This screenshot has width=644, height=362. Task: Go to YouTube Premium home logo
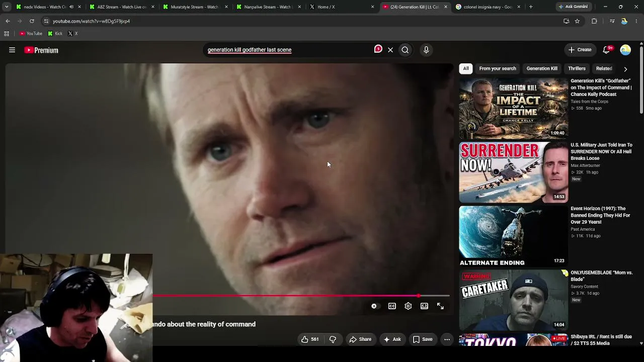(41, 50)
